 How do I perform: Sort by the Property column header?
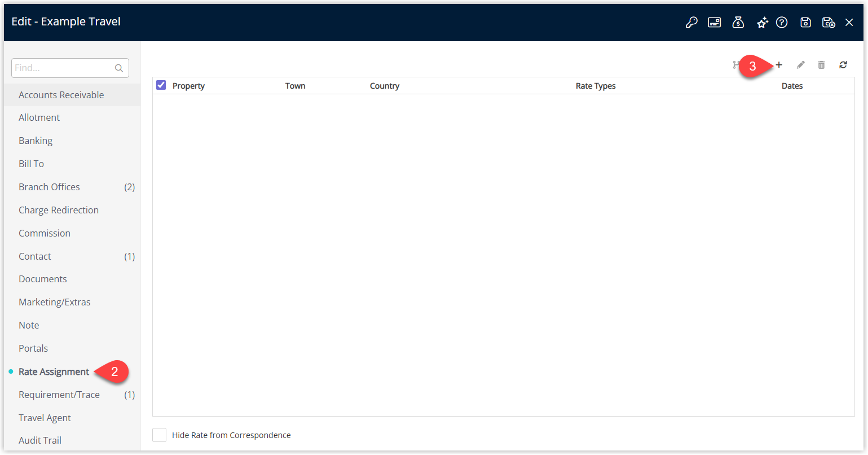pos(188,86)
